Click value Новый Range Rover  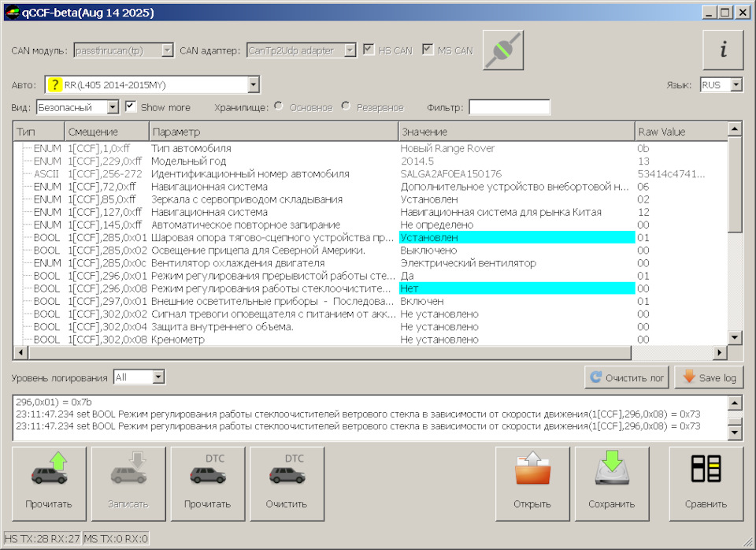[447, 149]
